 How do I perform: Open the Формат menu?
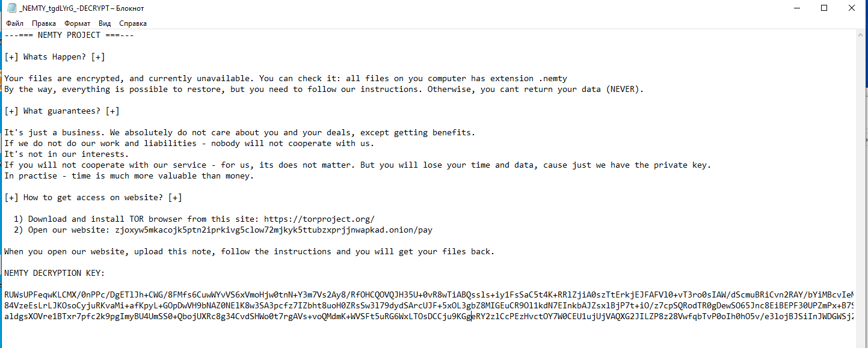coord(78,23)
